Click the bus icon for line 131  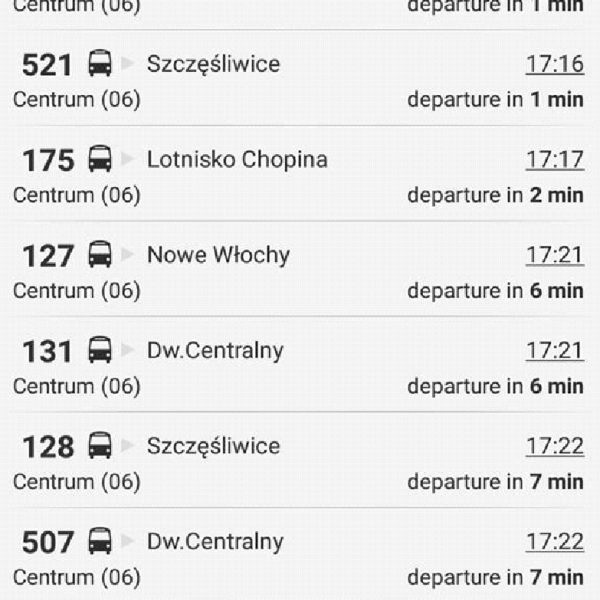click(x=100, y=351)
